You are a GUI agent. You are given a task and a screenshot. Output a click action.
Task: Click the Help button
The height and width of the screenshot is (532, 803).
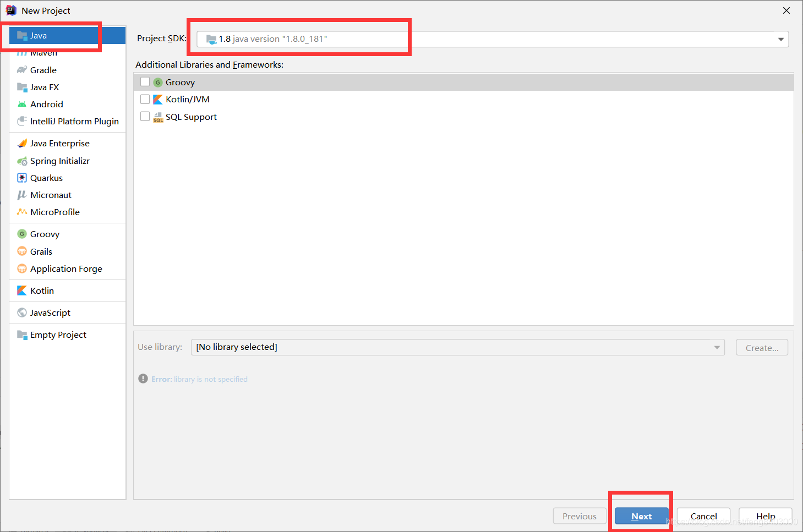766,516
